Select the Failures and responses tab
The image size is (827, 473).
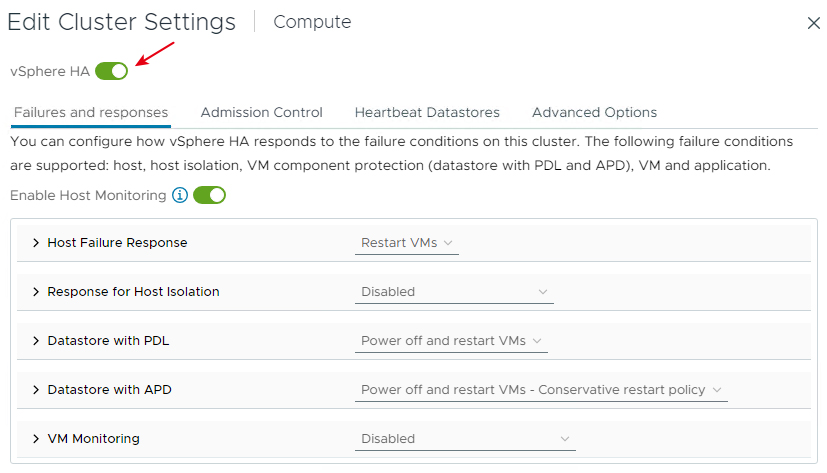pyautogui.click(x=91, y=112)
